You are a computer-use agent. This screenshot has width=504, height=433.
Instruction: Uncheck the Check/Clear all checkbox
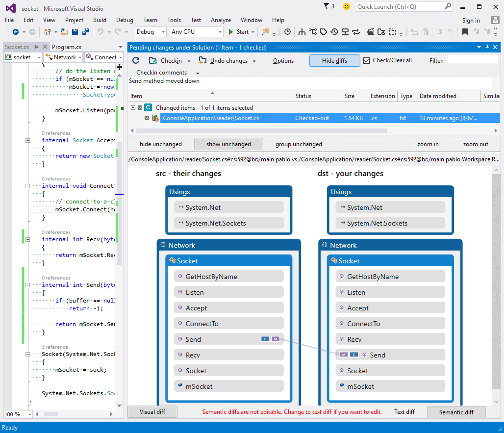point(365,61)
